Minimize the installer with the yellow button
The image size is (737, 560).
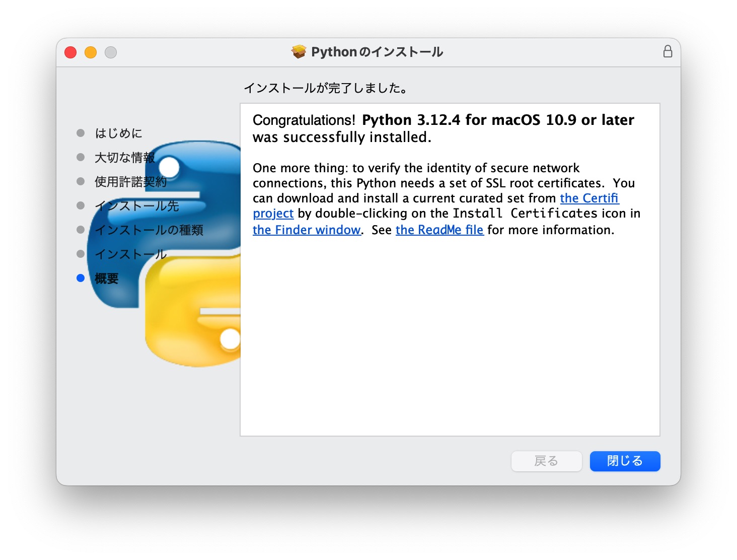pos(91,52)
